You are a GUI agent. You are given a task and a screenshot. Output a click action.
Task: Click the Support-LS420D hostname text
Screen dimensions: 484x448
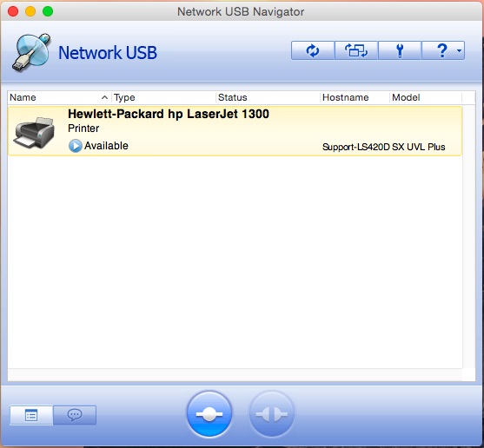[356, 147]
